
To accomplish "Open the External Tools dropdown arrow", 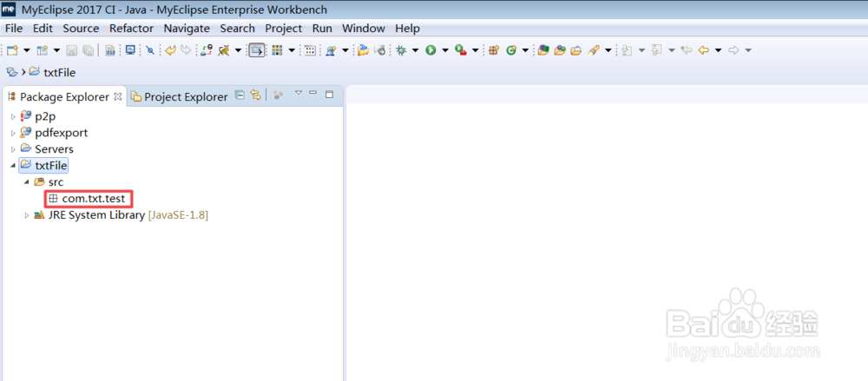I will 476,50.
